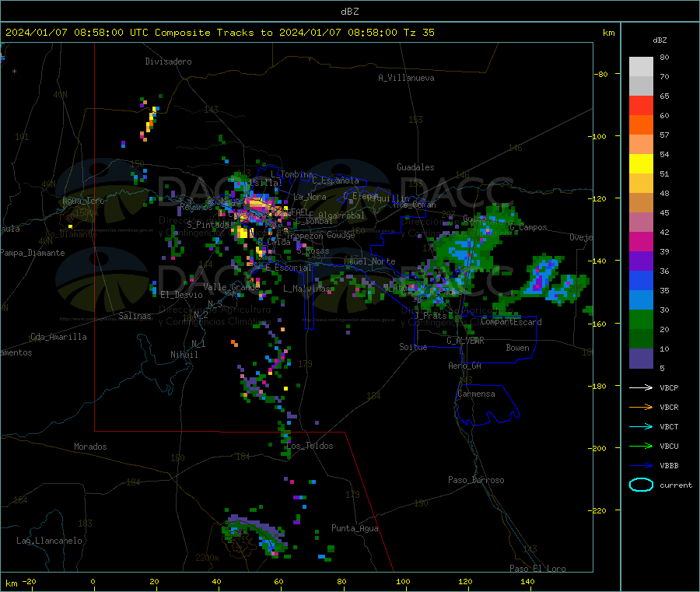Click the blue VBBB arrow legend icon
The image size is (700, 592).
(641, 466)
